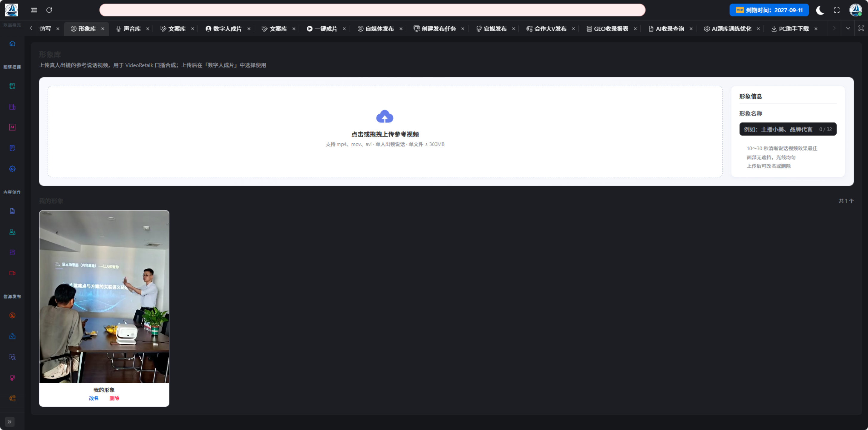Open the home icon in sidebar
This screenshot has width=868, height=430.
coord(12,43)
